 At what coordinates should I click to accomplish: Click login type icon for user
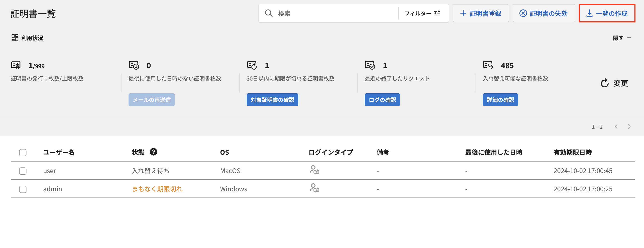click(x=314, y=170)
